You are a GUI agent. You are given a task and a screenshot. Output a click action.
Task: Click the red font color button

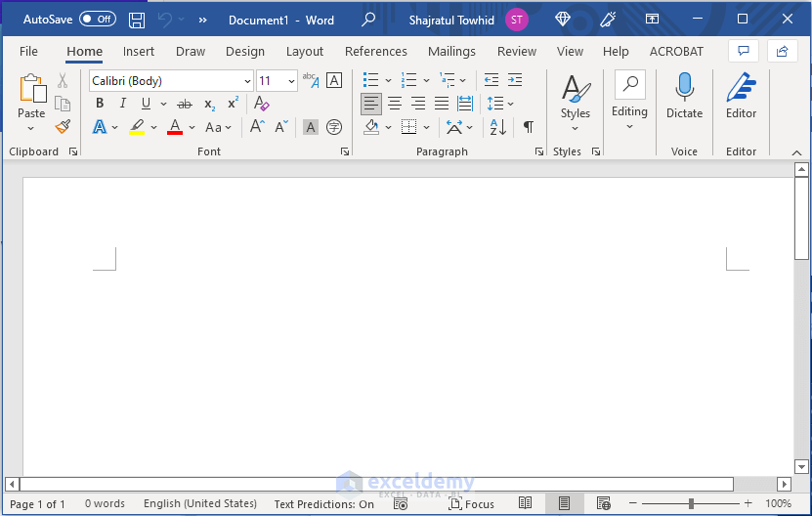[175, 127]
